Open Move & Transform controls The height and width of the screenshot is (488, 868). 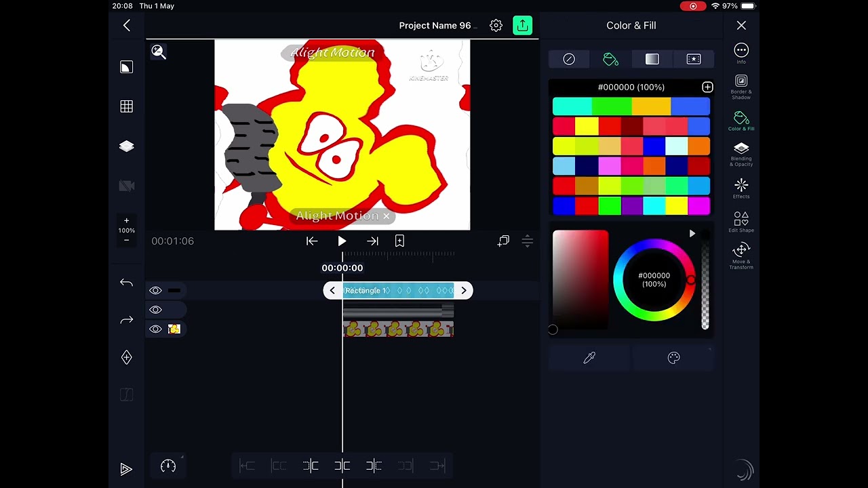(x=741, y=257)
